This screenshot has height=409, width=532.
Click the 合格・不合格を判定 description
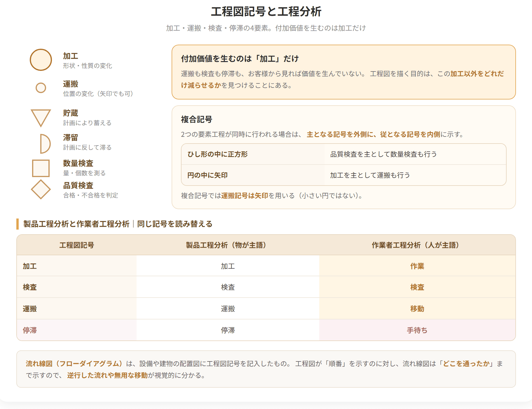(x=90, y=195)
